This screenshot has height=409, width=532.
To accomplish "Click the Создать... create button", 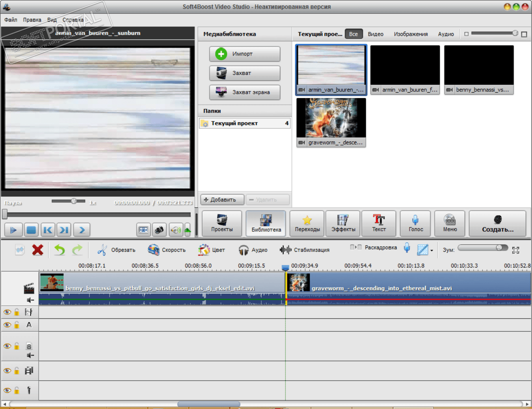I will click(x=497, y=223).
